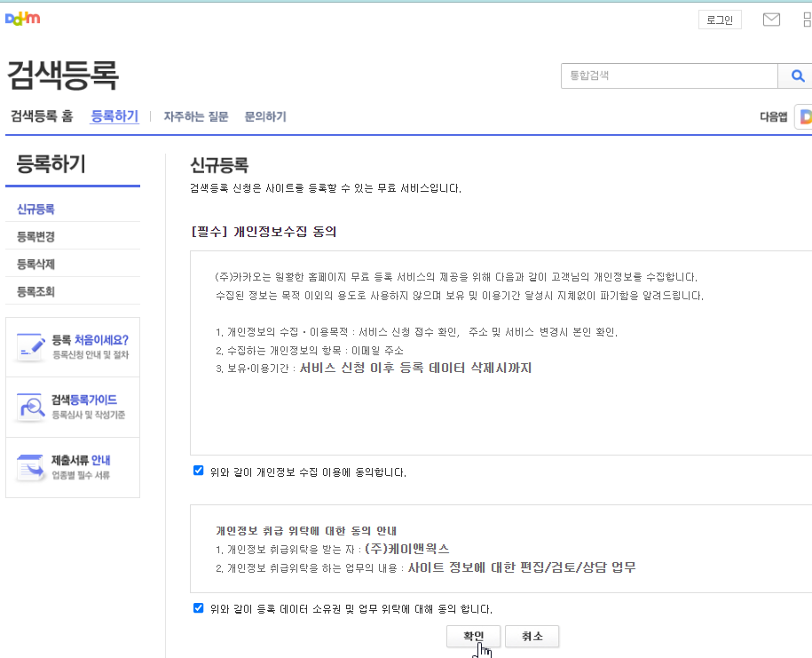
Task: Click the 로그인 login button
Action: (x=720, y=19)
